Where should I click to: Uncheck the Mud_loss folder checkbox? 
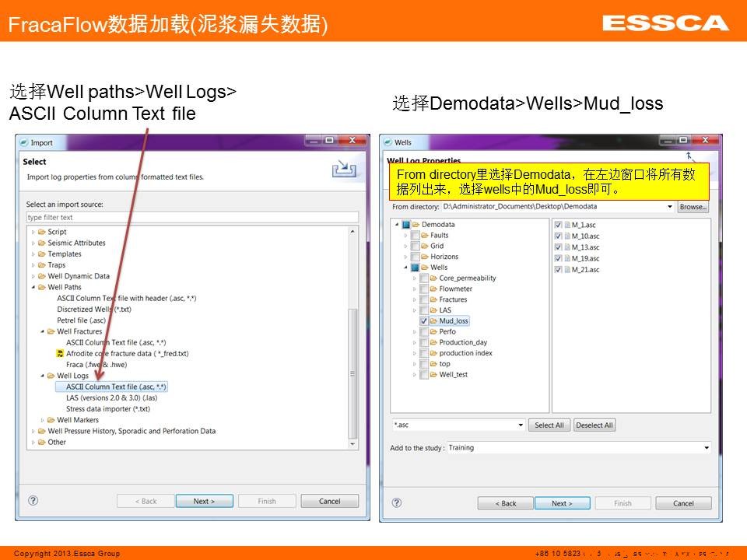(x=424, y=320)
